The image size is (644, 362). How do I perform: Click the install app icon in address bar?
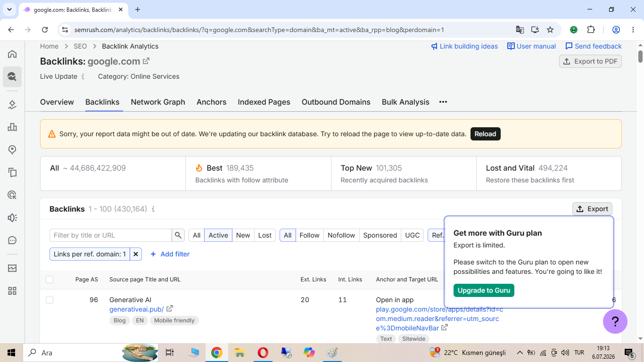click(535, 30)
